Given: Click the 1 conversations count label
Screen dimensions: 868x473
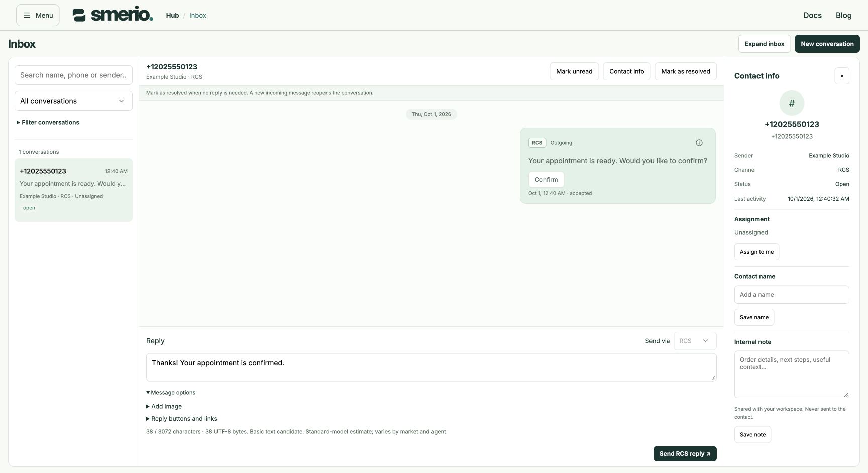Looking at the screenshot, I should click(39, 152).
